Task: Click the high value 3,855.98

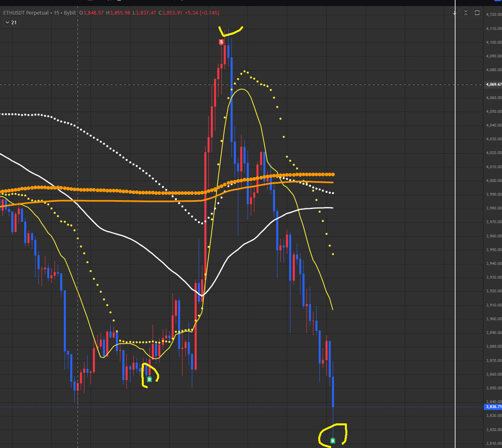Action: 120,13
